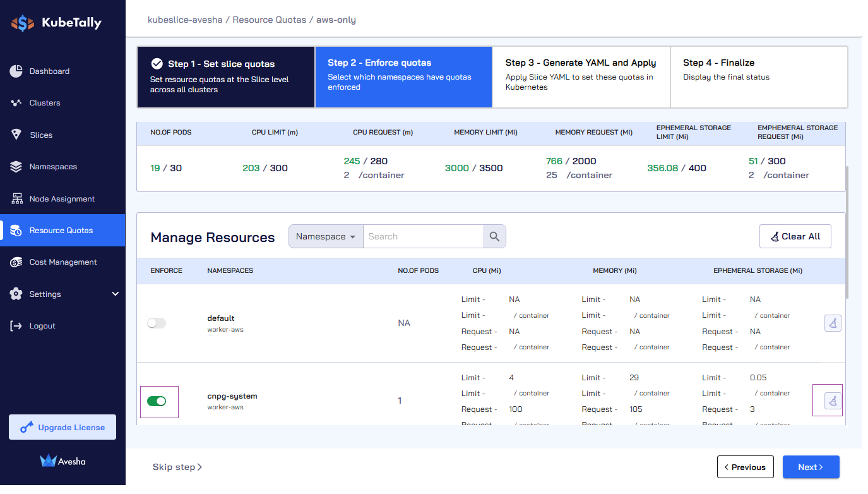Clear quotas for default namespace broom icon
The height and width of the screenshot is (494, 868).
pos(833,323)
